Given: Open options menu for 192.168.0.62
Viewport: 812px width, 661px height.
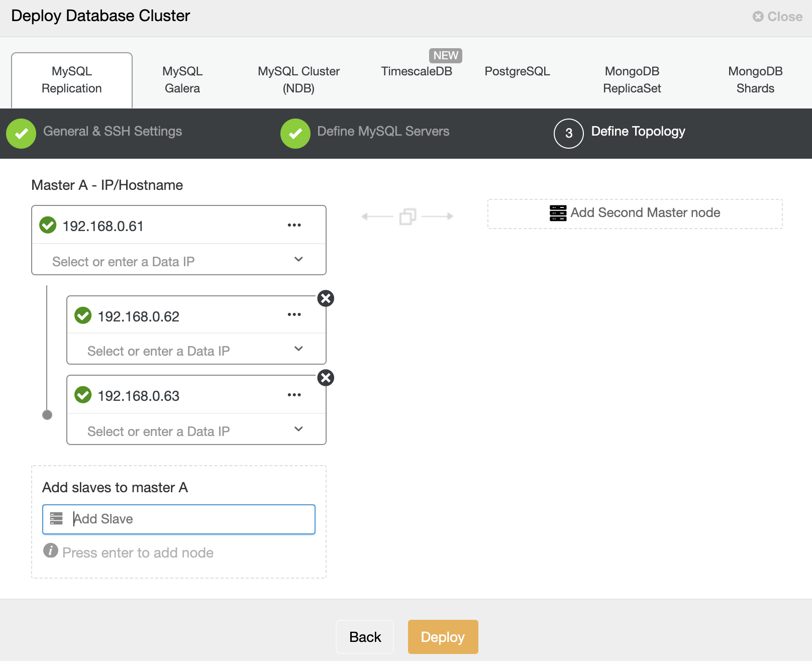Looking at the screenshot, I should [x=294, y=314].
